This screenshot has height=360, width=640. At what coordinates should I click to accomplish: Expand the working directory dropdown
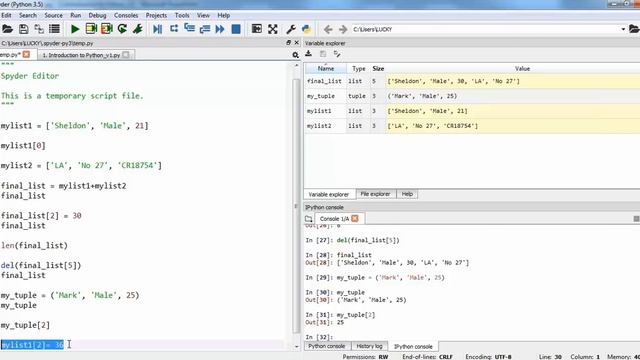point(623,29)
